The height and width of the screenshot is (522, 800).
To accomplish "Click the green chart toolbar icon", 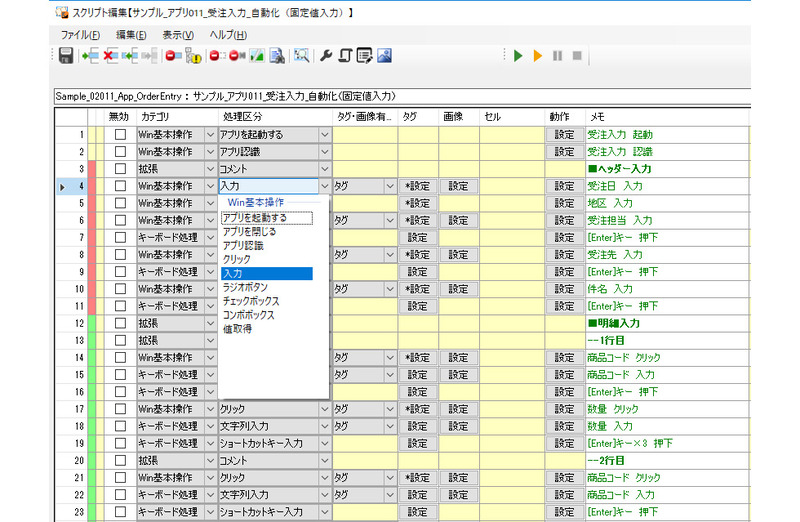I will coord(257,56).
